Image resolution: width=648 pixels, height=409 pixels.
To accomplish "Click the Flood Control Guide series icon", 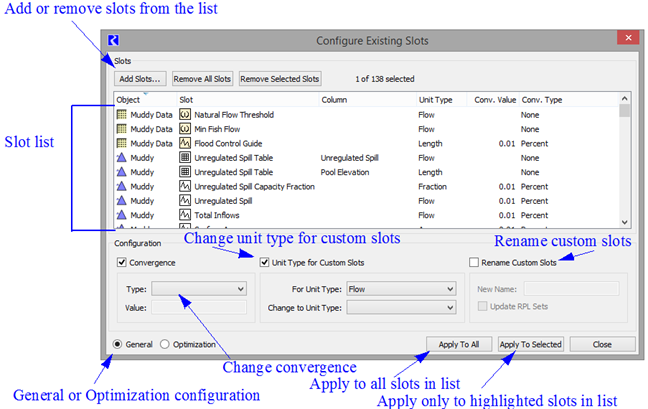I will pos(185,143).
